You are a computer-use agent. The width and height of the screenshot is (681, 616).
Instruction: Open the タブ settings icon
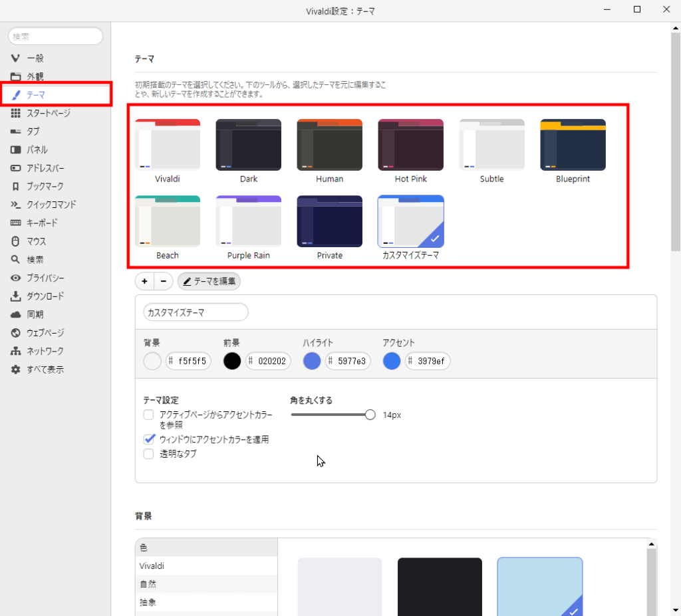[16, 132]
